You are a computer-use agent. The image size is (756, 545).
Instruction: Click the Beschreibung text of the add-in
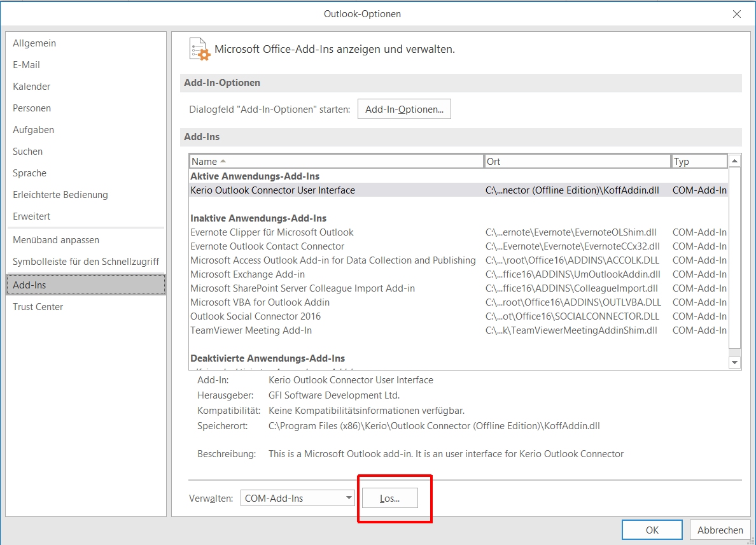tap(446, 454)
